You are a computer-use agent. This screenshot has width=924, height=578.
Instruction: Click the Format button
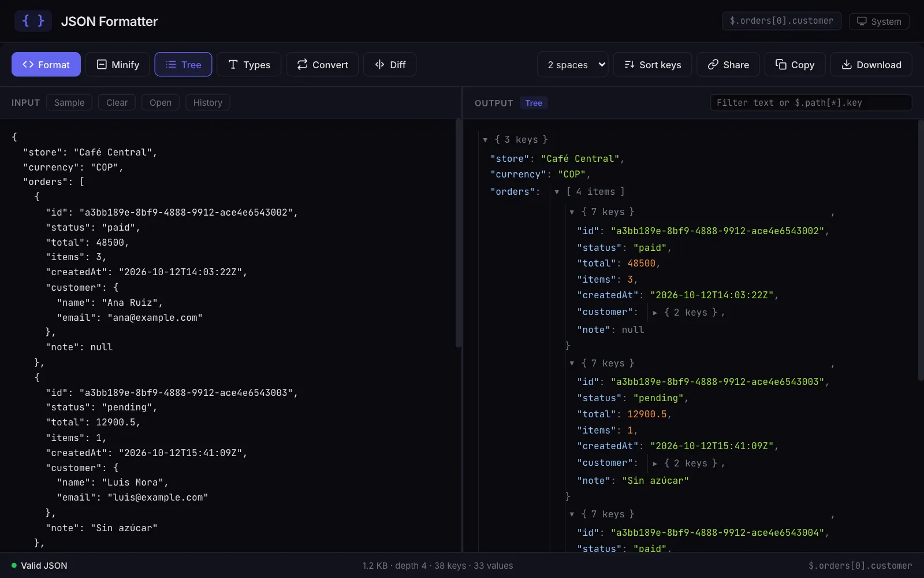point(46,65)
